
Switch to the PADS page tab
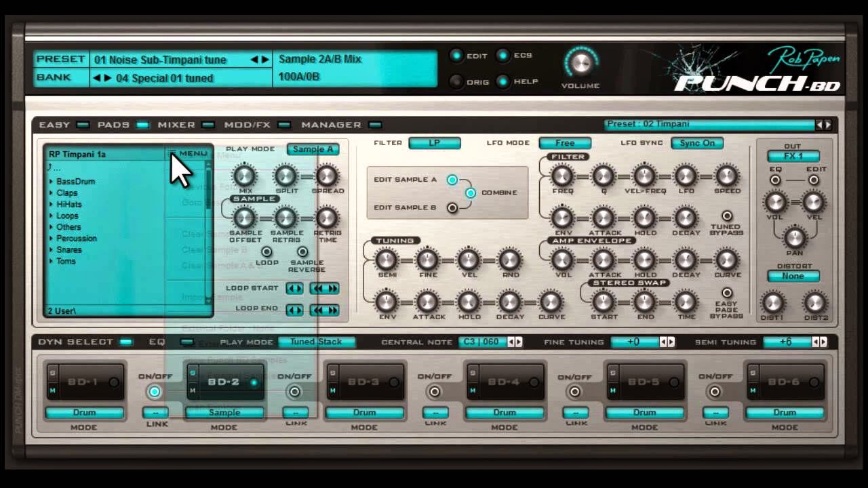(x=142, y=125)
